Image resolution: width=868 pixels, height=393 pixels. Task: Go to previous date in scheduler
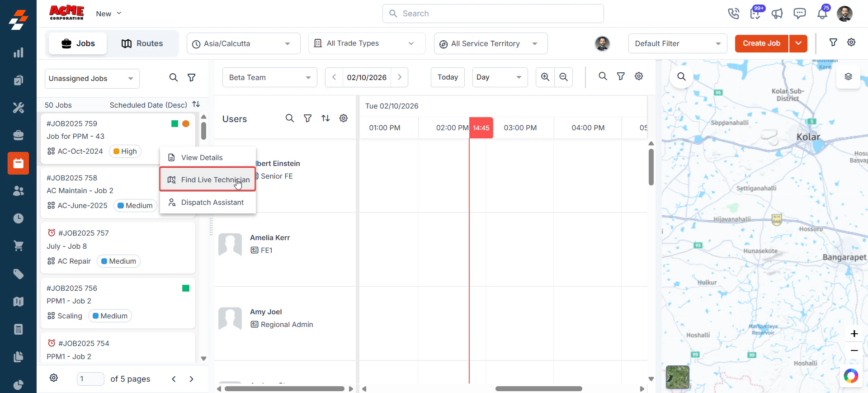(334, 77)
